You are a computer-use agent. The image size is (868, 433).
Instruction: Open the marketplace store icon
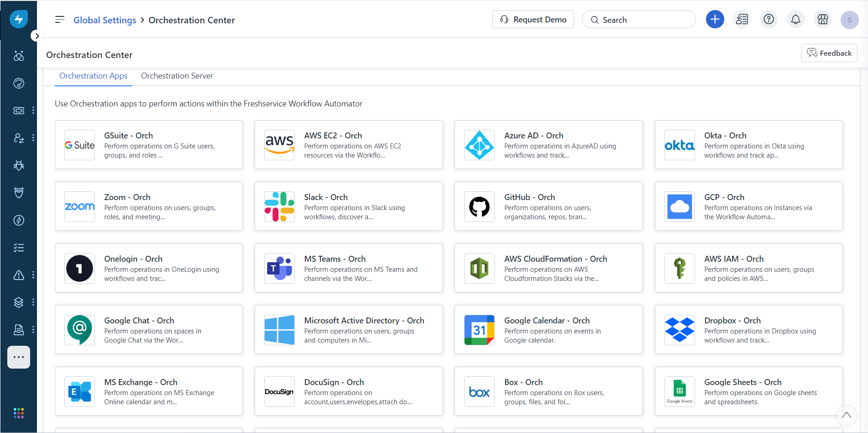[x=823, y=19]
